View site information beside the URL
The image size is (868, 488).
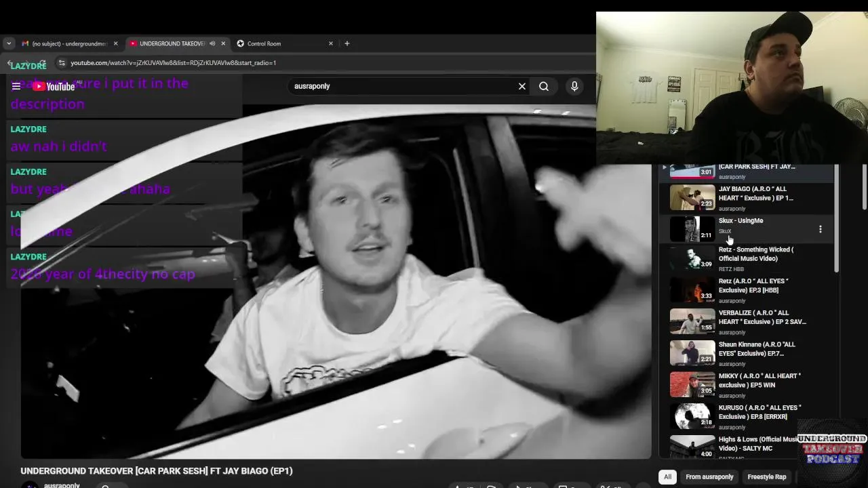pos(62,63)
